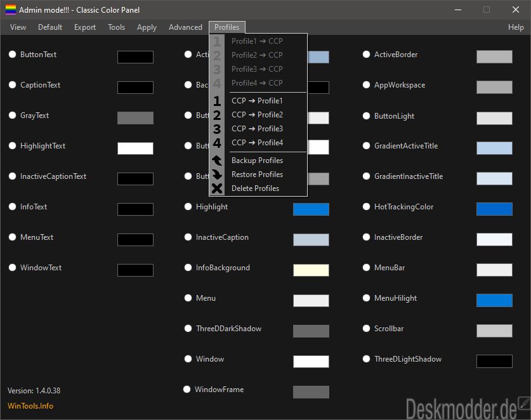This screenshot has height=420, width=531.
Task: Click the WindowFrame gray color swatch
Action: pyautogui.click(x=311, y=392)
